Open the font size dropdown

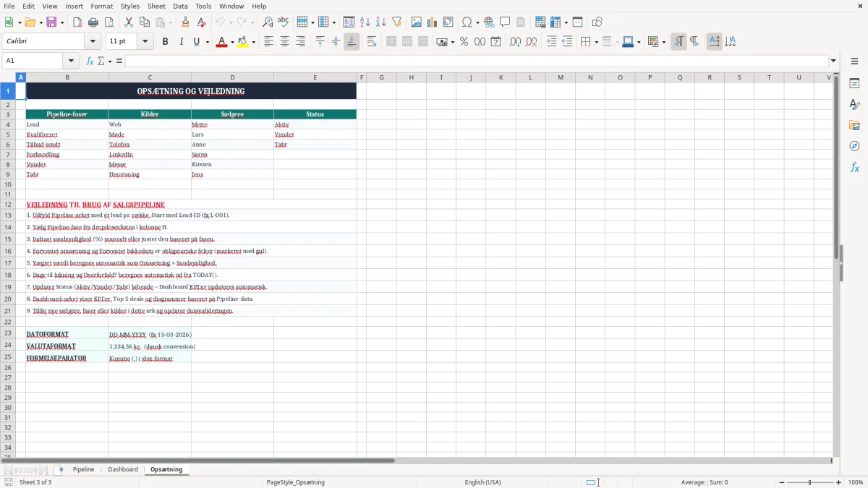(x=145, y=42)
